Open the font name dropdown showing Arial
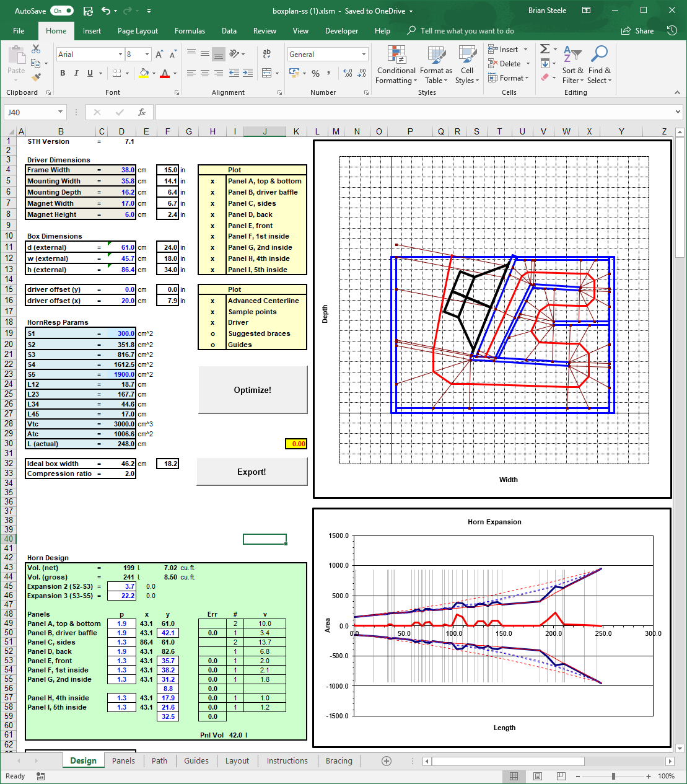 [x=120, y=55]
